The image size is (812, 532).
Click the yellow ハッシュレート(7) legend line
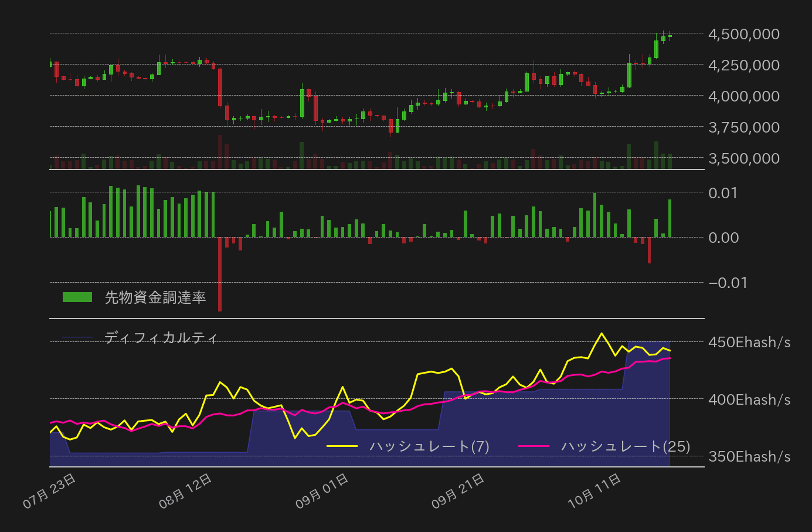pos(342,446)
